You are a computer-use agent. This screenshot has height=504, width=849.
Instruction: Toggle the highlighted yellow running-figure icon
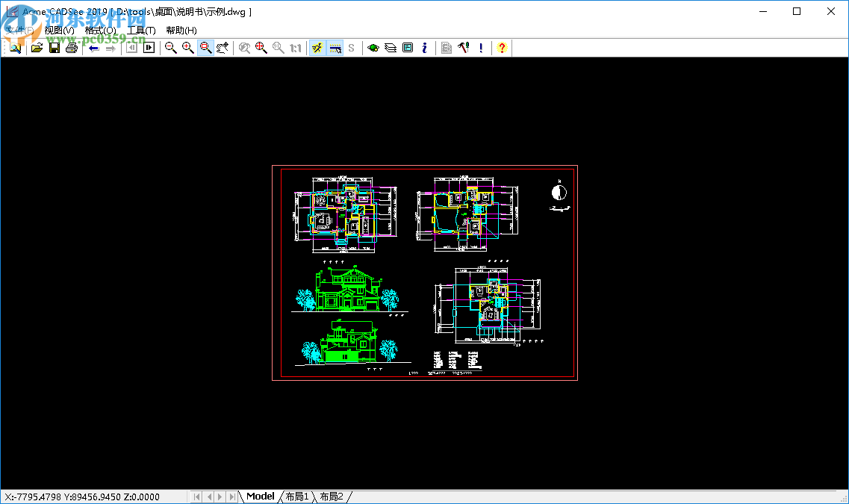[x=317, y=49]
